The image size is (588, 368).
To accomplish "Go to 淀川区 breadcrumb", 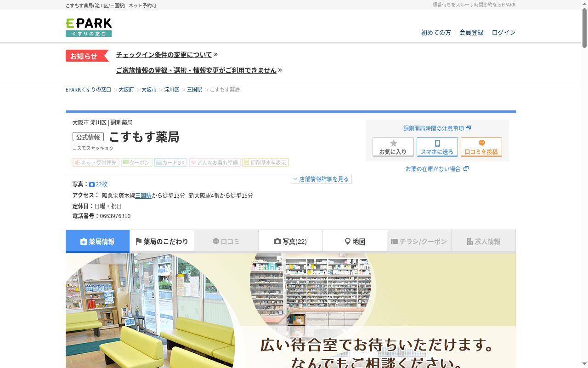I will pyautogui.click(x=172, y=90).
